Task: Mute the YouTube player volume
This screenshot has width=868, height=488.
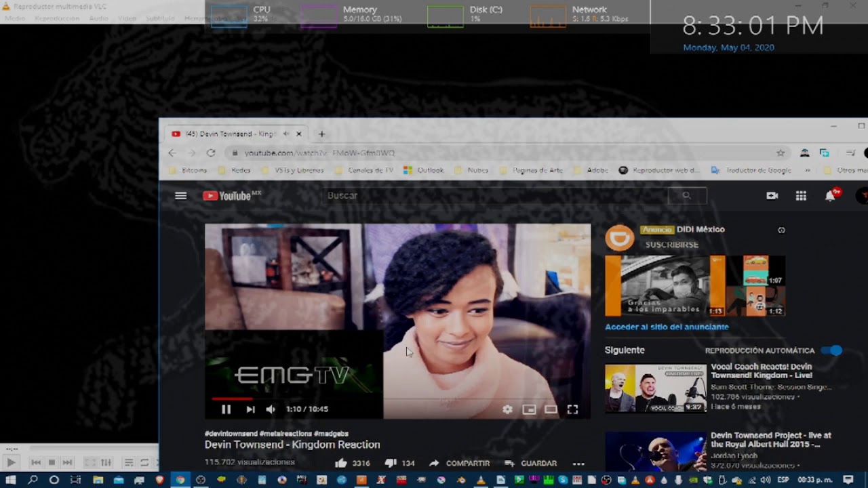Action: pos(271,409)
